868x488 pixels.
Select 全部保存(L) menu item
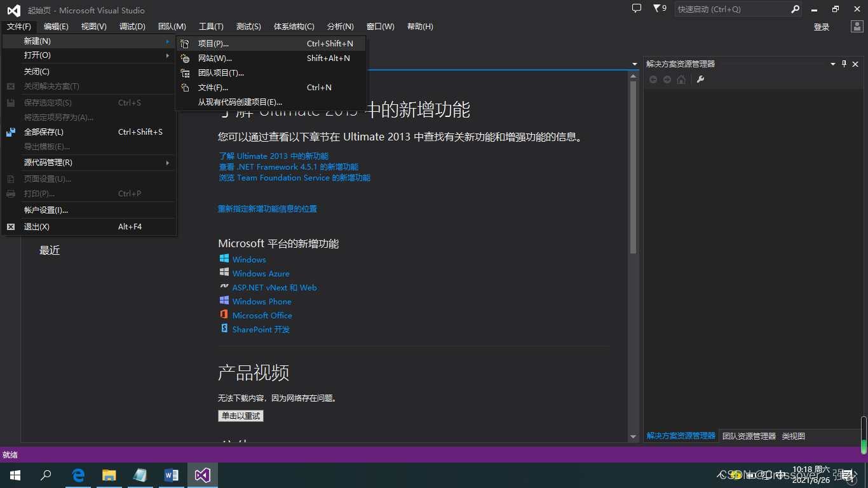tap(89, 132)
